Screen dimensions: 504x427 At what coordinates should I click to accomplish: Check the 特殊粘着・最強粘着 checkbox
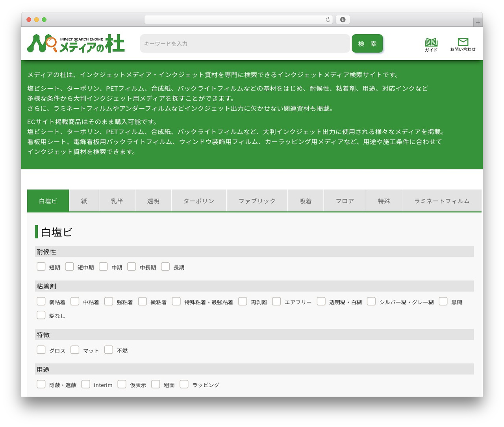(x=176, y=301)
